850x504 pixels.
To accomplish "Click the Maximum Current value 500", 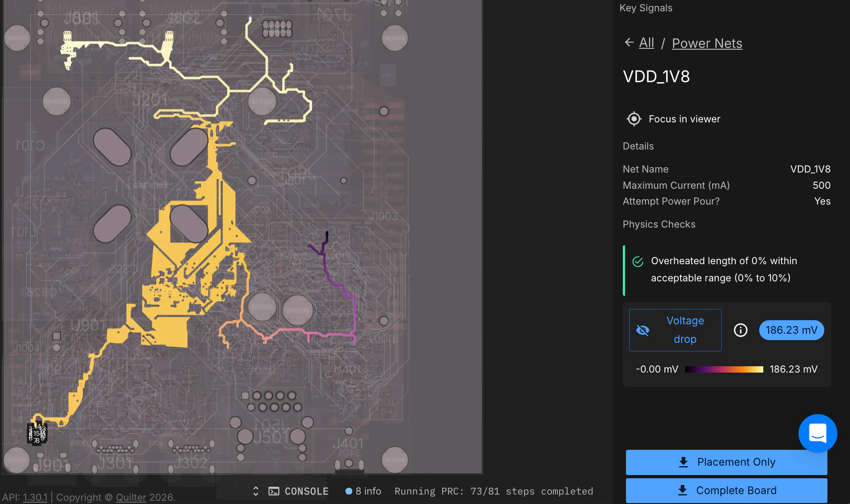I will pyautogui.click(x=822, y=185).
